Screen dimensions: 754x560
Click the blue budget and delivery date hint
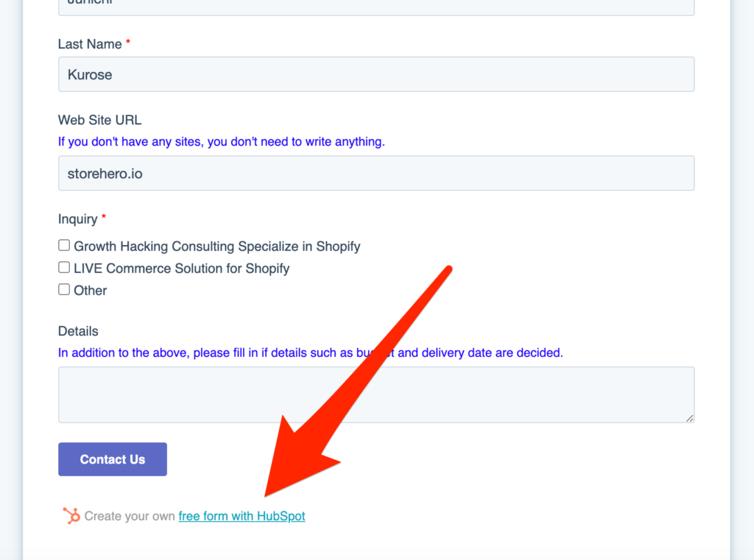pyautogui.click(x=310, y=352)
